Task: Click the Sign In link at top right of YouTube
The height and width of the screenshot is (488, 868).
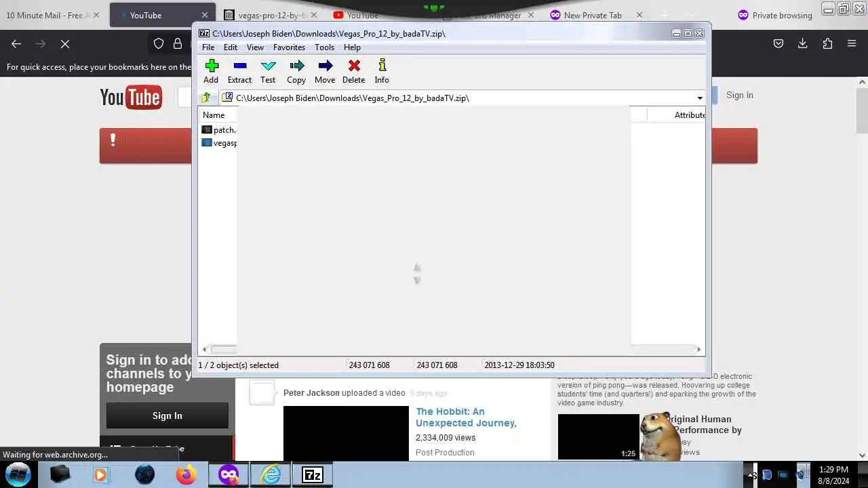Action: click(x=740, y=96)
